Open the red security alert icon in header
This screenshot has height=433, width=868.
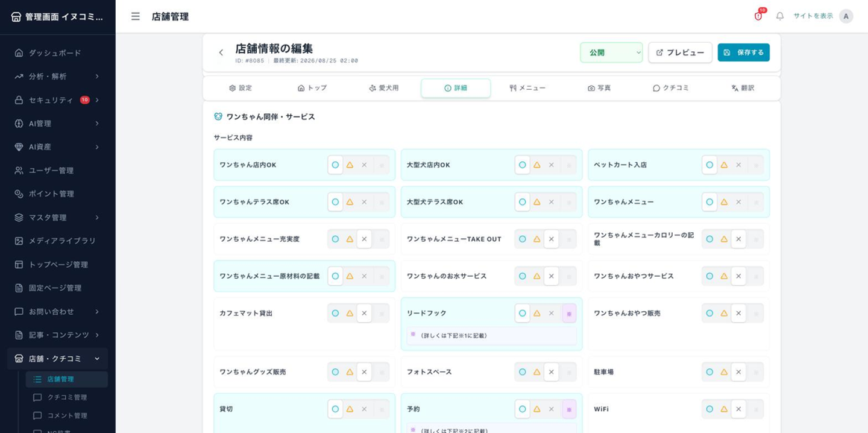click(758, 16)
